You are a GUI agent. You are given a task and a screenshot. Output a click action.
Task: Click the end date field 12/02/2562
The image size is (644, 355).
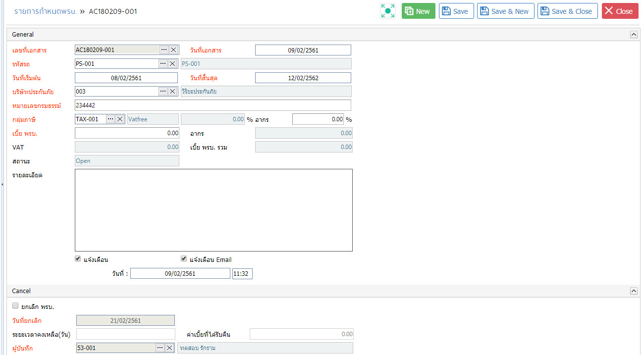pyautogui.click(x=303, y=78)
